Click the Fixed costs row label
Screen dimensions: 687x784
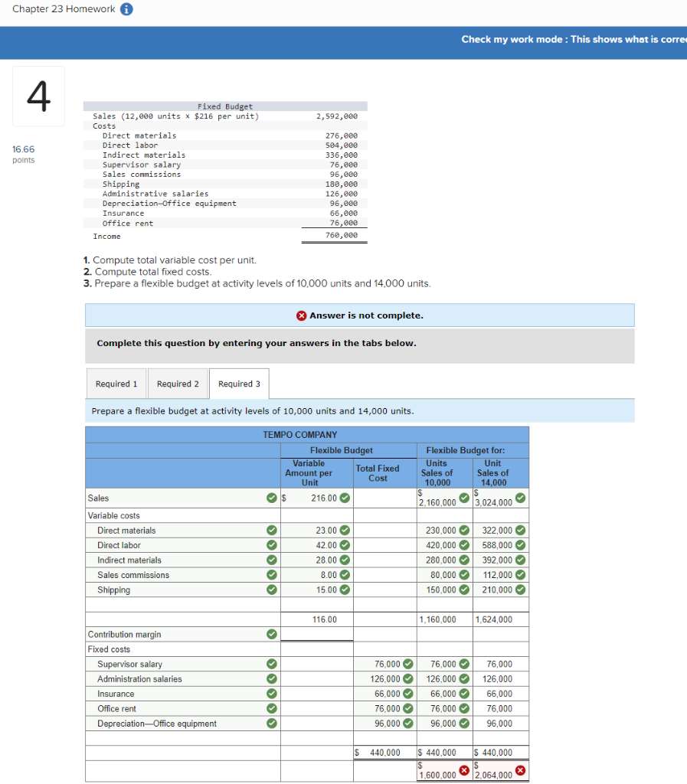(x=109, y=649)
